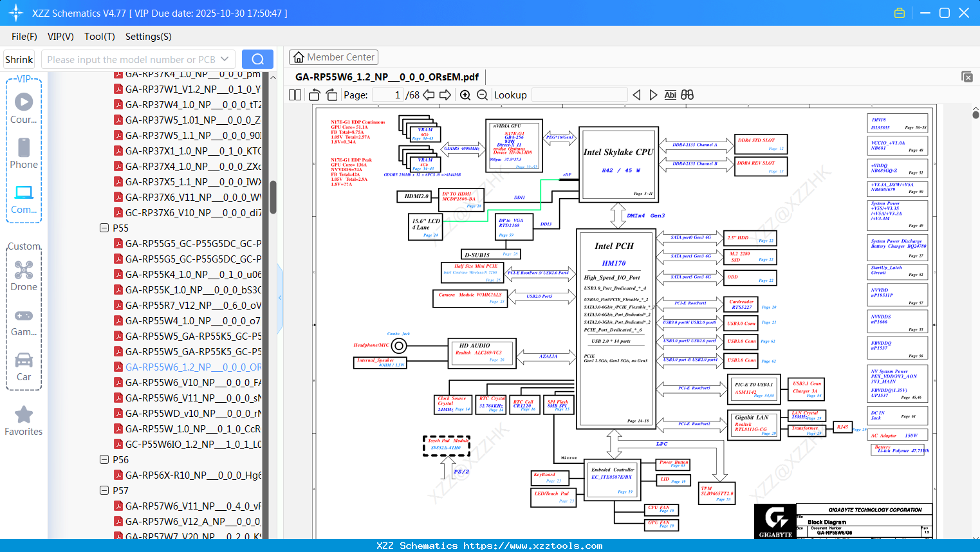980x552 pixels.
Task: Click the binoculars find icon
Action: [x=687, y=95]
